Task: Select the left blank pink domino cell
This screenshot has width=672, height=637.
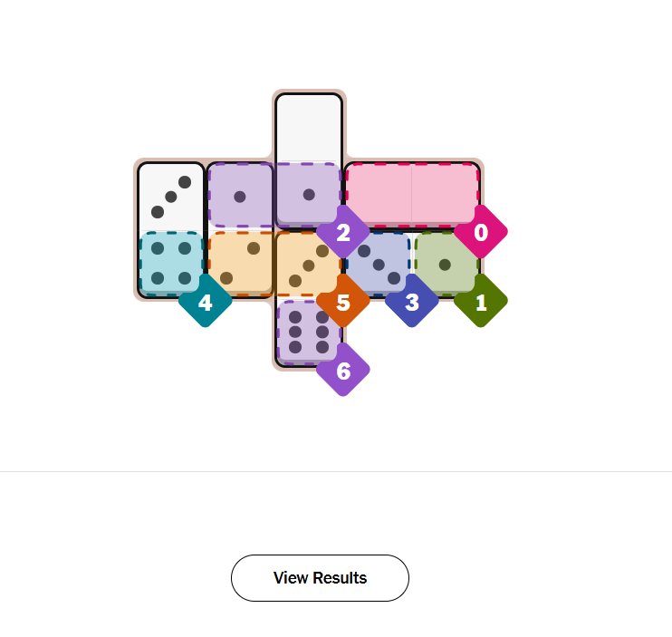Action: click(379, 193)
